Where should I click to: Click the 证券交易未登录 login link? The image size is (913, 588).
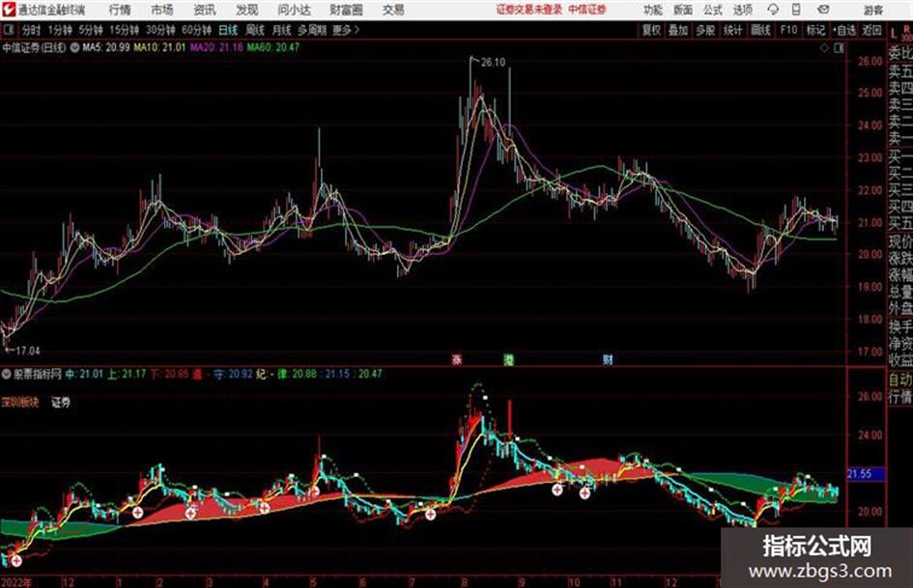click(x=529, y=10)
